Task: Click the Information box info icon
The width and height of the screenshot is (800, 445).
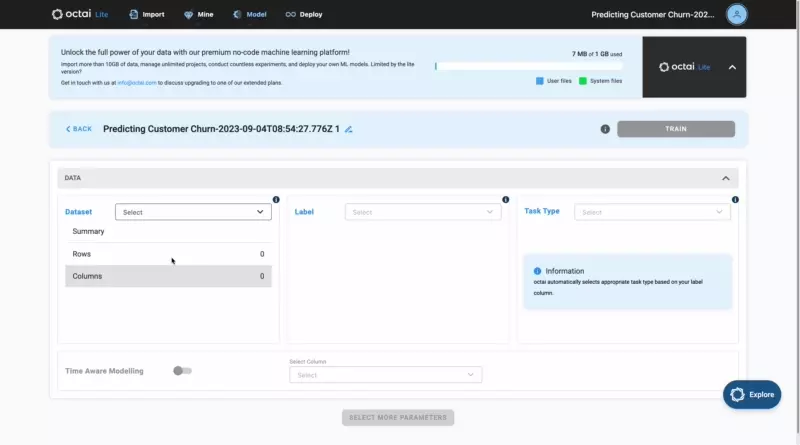Action: coord(537,271)
